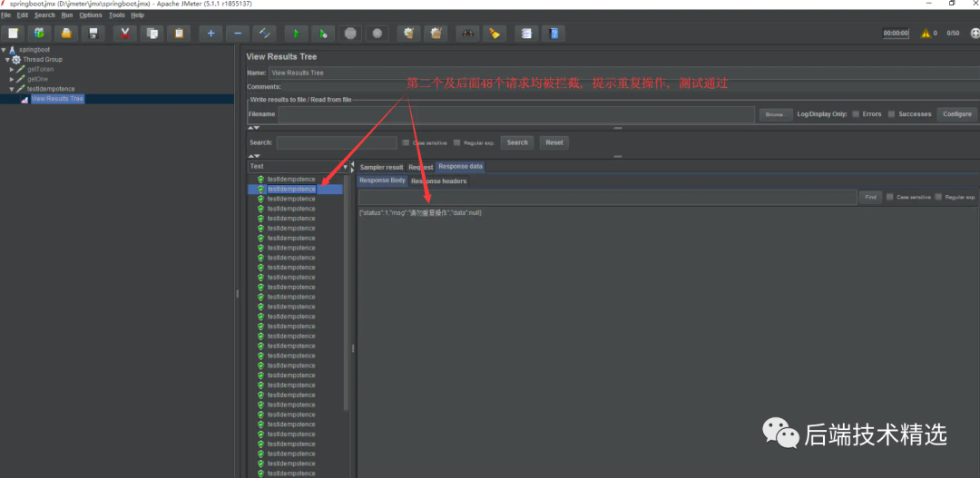Viewport: 980px width, 478px height.
Task: Click the Filename input field
Action: coord(517,114)
